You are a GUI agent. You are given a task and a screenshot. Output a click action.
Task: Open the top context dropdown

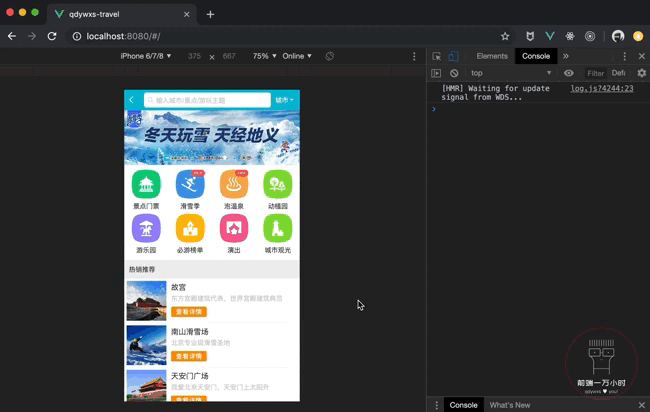click(x=511, y=73)
